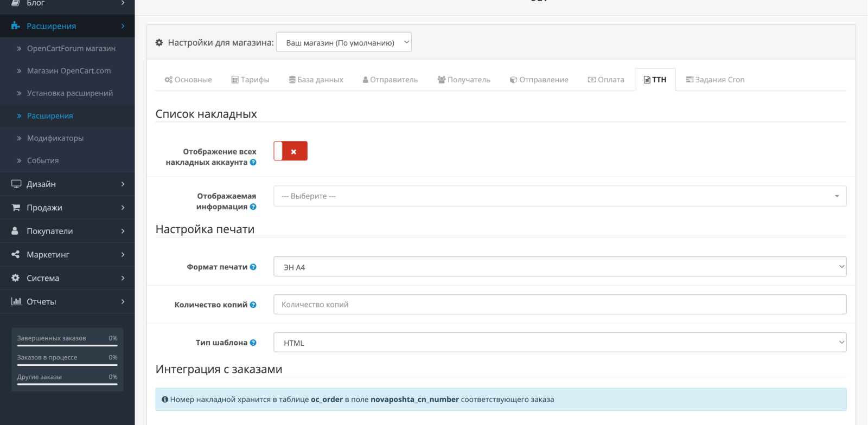868x425 pixels.
Task: Switch to the Тарифы tab
Action: pyautogui.click(x=250, y=80)
